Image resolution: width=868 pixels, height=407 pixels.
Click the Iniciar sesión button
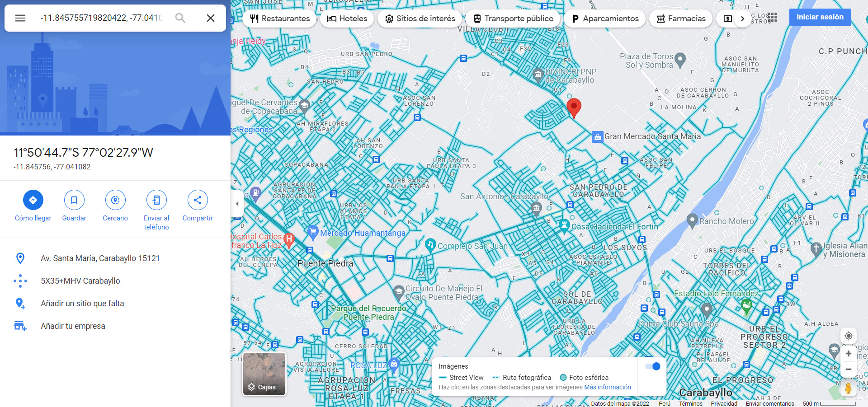coord(820,17)
